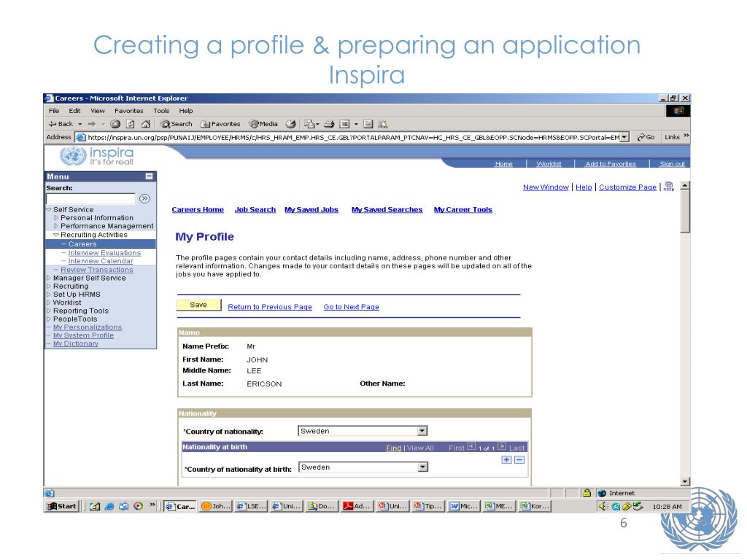
Task: Open My System Profile link
Action: click(x=83, y=335)
